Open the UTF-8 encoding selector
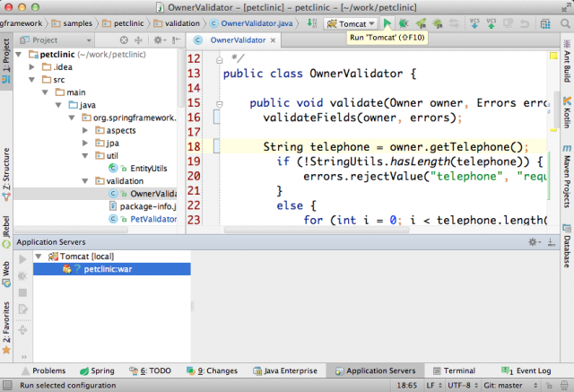 click(x=463, y=386)
